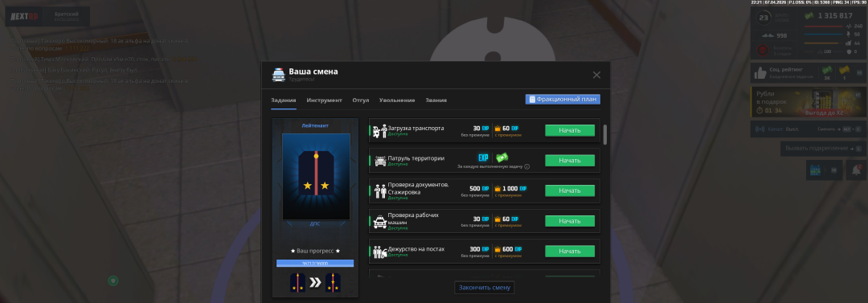Image resolution: width=868 pixels, height=303 pixels.
Task: Click the yellow ticket icon in Соц. рейтинг panel
Action: tap(844, 70)
